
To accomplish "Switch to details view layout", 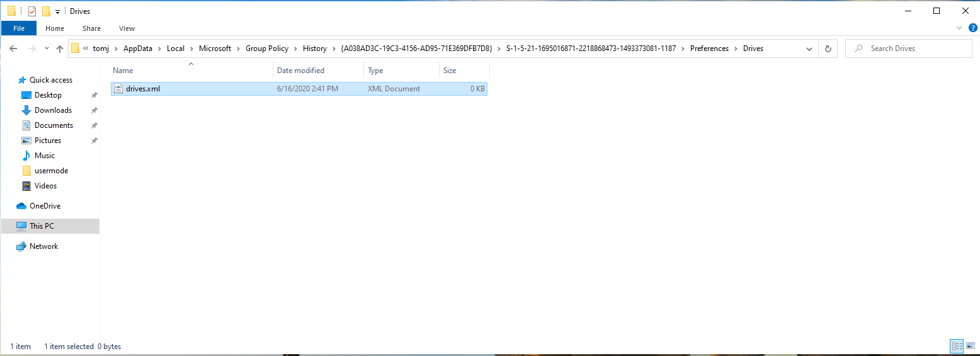I will coord(957,346).
